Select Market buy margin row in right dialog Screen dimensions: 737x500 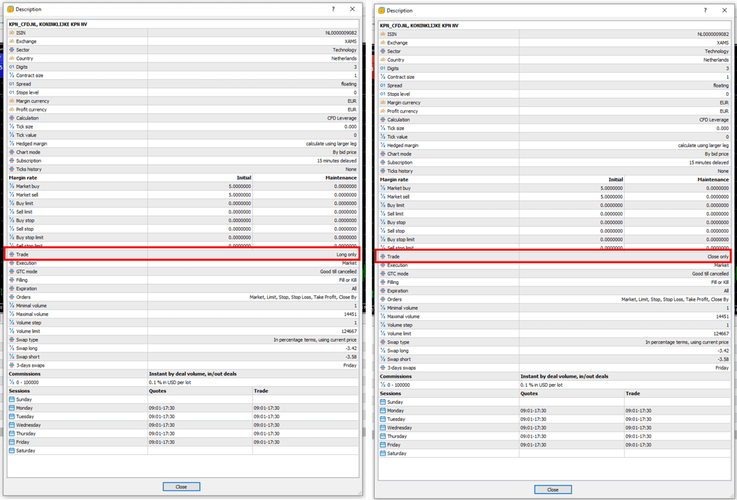[x=553, y=188]
